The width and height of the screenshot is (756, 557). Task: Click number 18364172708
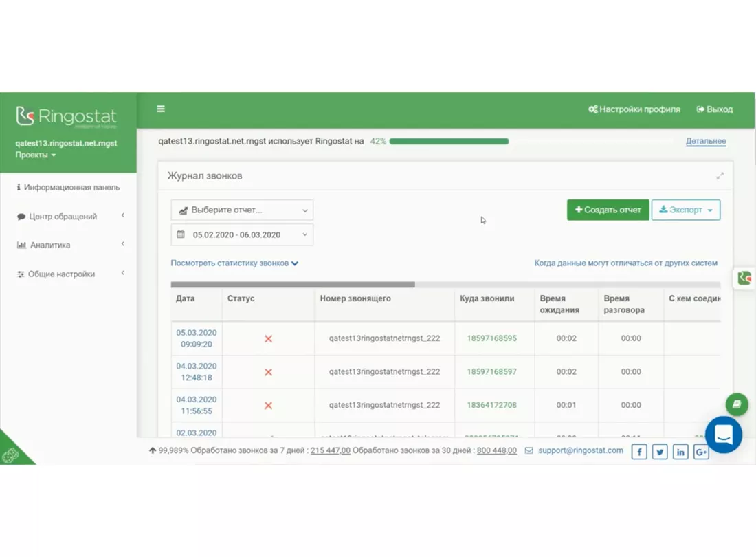click(492, 405)
